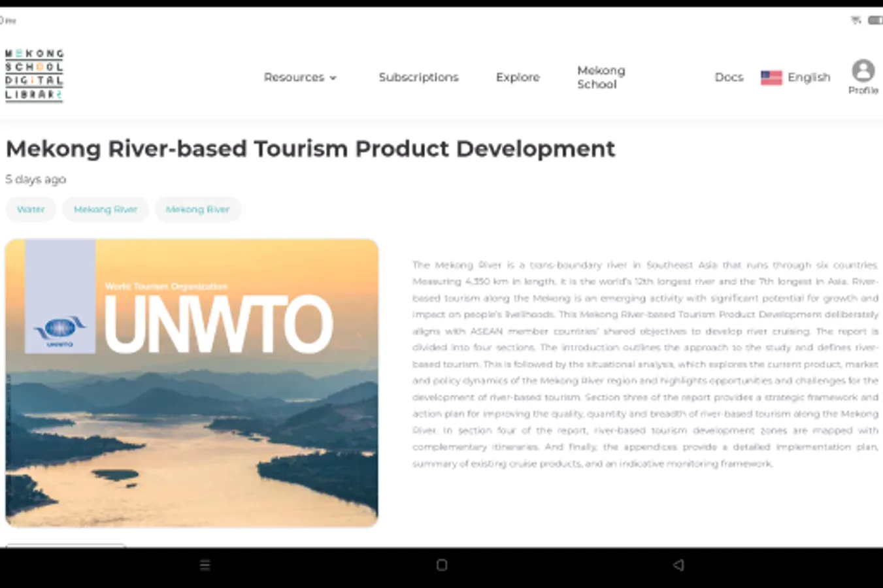Expand the Resources dropdown menu

(x=300, y=77)
